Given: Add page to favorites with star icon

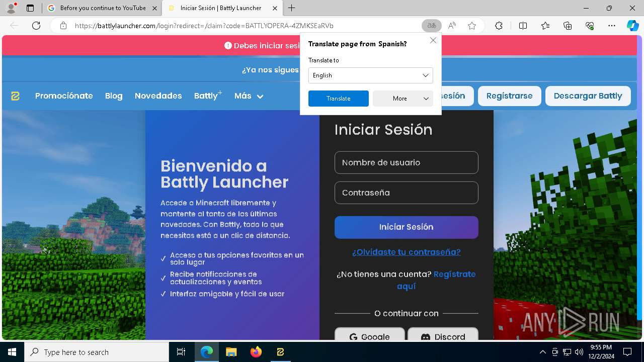Looking at the screenshot, I should click(472, 26).
